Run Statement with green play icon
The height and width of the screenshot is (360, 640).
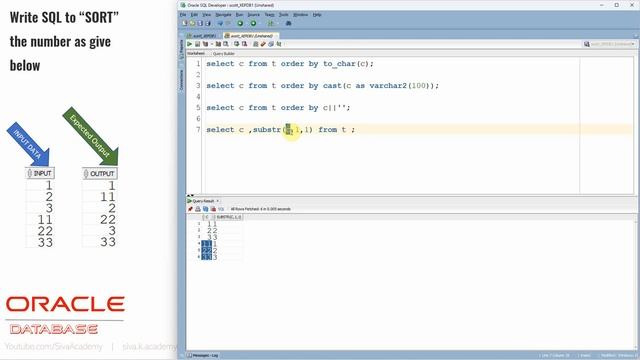point(189,44)
